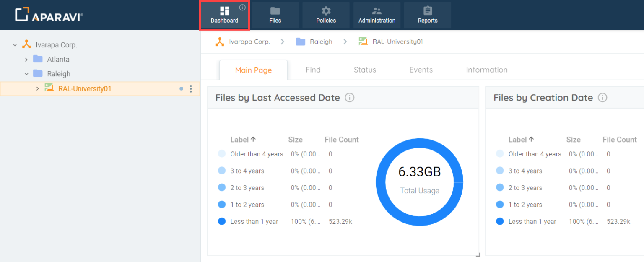
Task: Open the three-dot menu for RAL-University01
Action: point(191,88)
